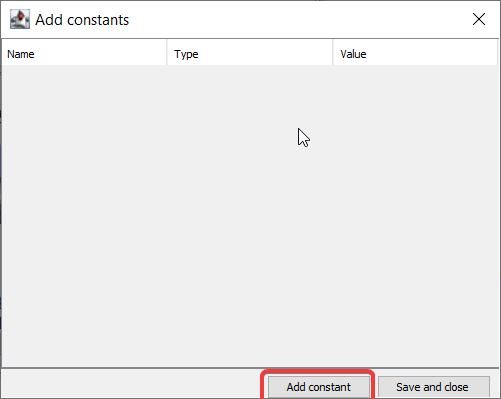Dismiss the dialog using the X icon
The width and height of the screenshot is (501, 399).
(x=479, y=19)
